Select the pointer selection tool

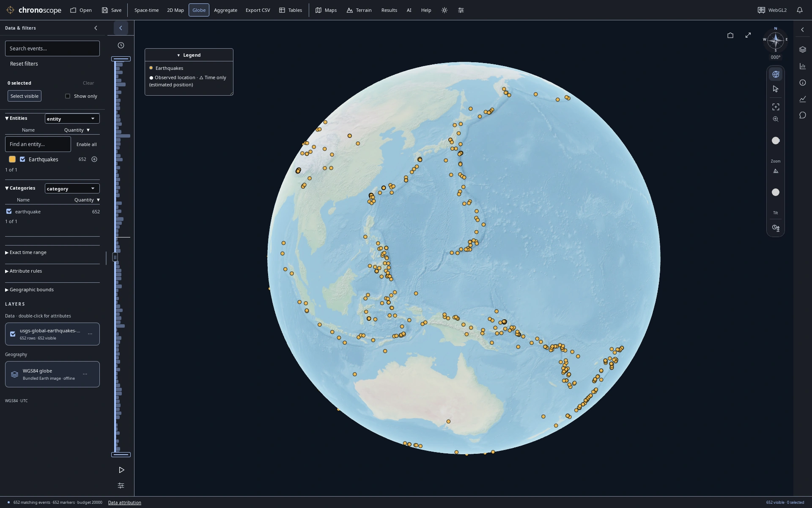pyautogui.click(x=776, y=89)
